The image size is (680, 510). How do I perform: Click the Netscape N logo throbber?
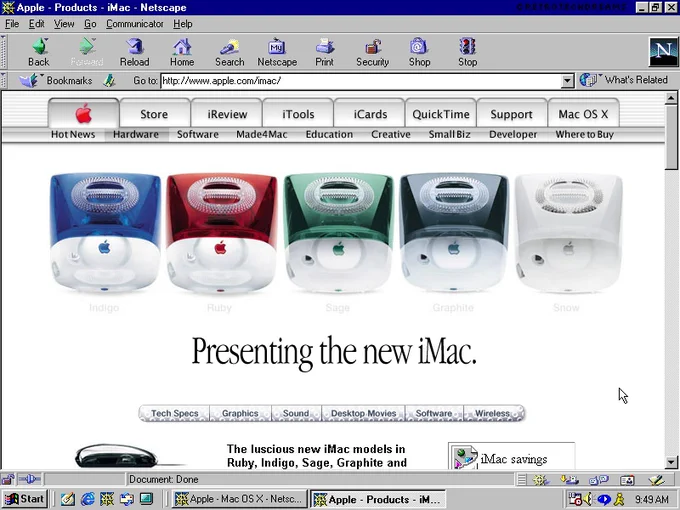pos(663,52)
